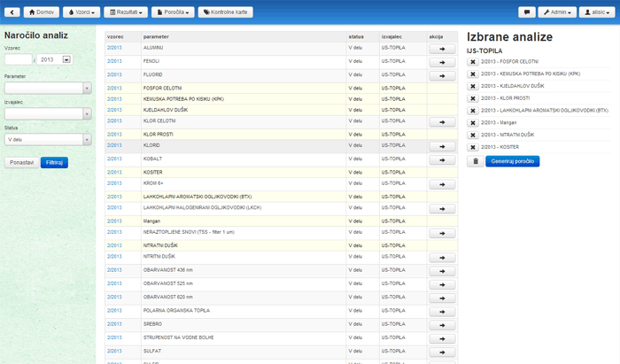Add FENOLI analysis with its arrow button
The height and width of the screenshot is (364, 620).
click(442, 63)
